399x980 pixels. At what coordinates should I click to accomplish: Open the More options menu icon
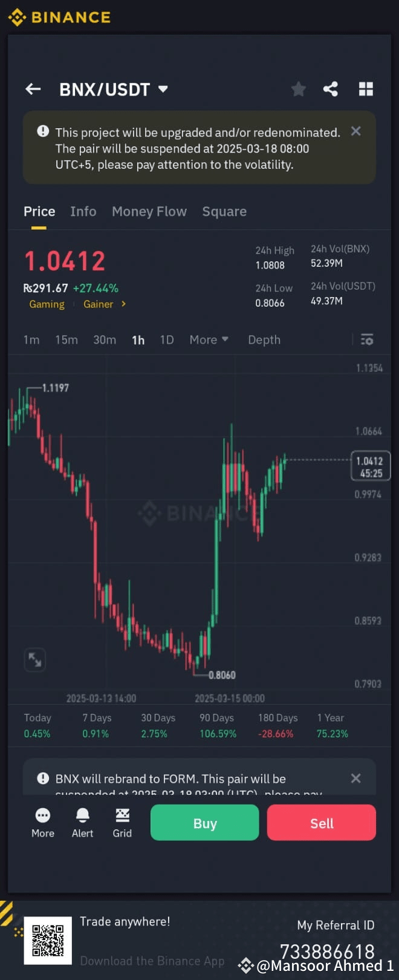[43, 823]
